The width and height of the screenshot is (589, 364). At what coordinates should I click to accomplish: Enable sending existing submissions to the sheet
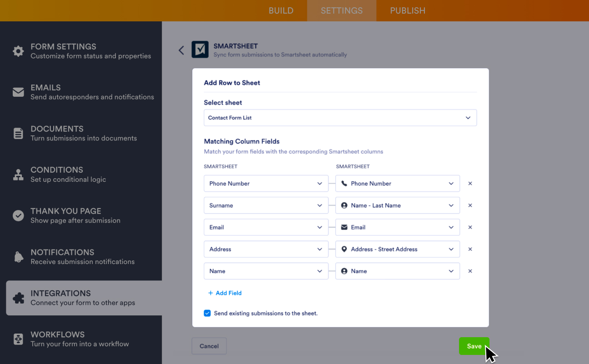[x=207, y=313]
